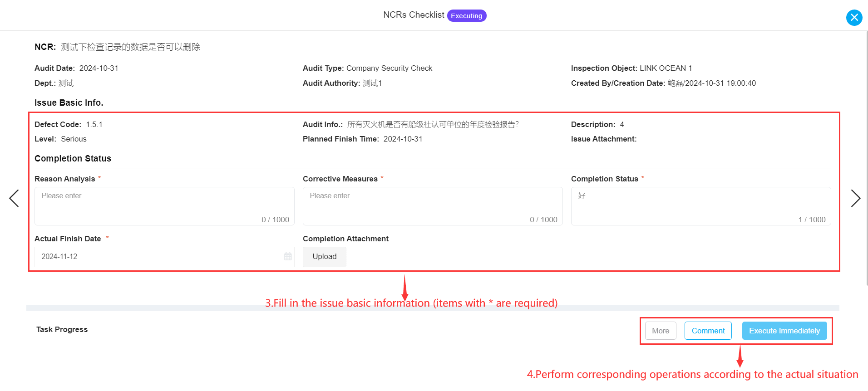Click the dialog vertical scrollbar
Screen dimensions: 868x391
(867, 158)
